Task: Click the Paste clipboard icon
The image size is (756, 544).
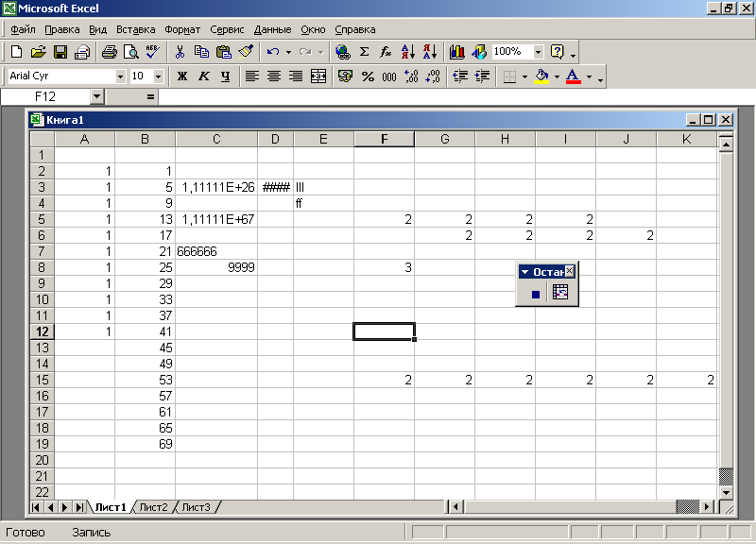Action: point(224,52)
